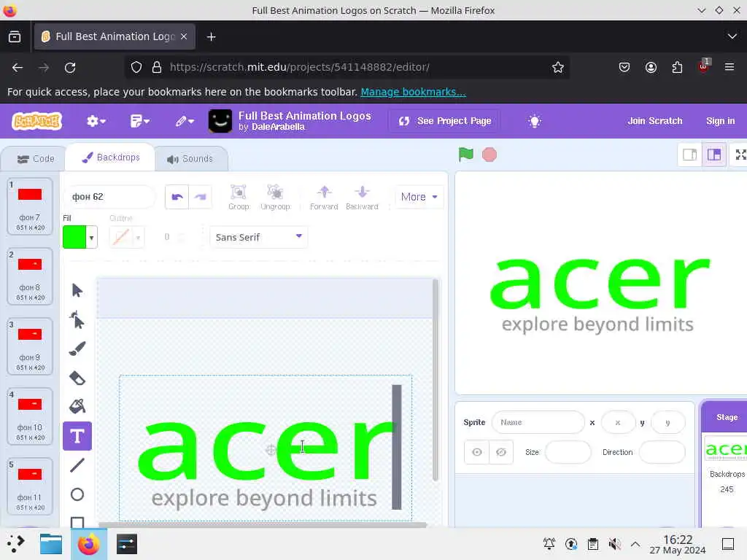Click the red stop button
Viewport: 747px width, 560px height.
click(489, 155)
